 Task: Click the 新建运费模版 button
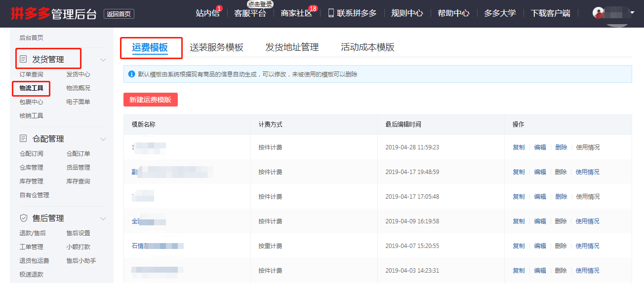point(150,100)
